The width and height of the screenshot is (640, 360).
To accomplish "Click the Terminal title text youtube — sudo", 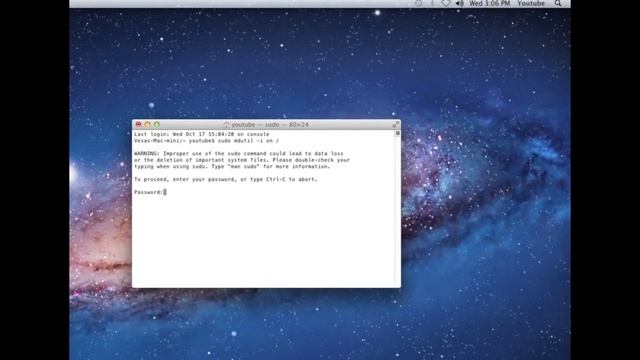I will point(256,124).
